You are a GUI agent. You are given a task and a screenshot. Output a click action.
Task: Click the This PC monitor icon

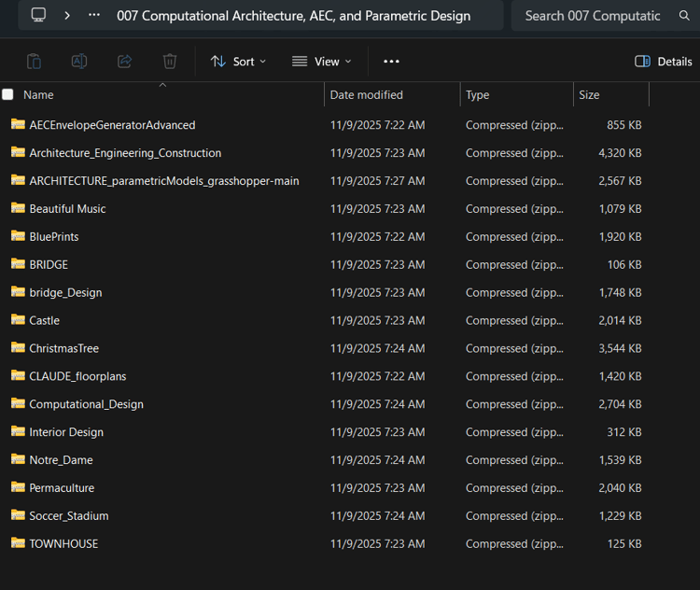coord(38,15)
